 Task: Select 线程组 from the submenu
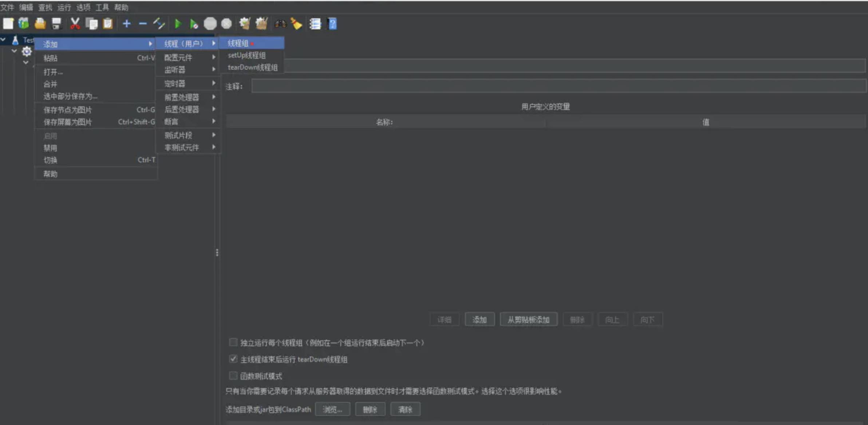click(238, 43)
